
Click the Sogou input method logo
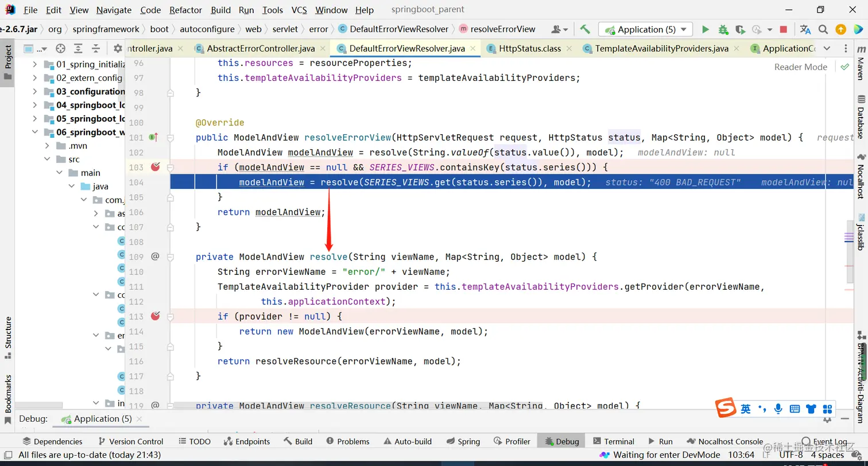coord(726,408)
